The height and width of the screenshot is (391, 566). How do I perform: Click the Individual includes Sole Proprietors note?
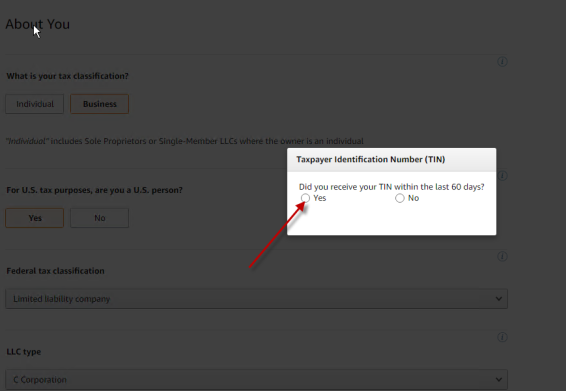pos(185,141)
